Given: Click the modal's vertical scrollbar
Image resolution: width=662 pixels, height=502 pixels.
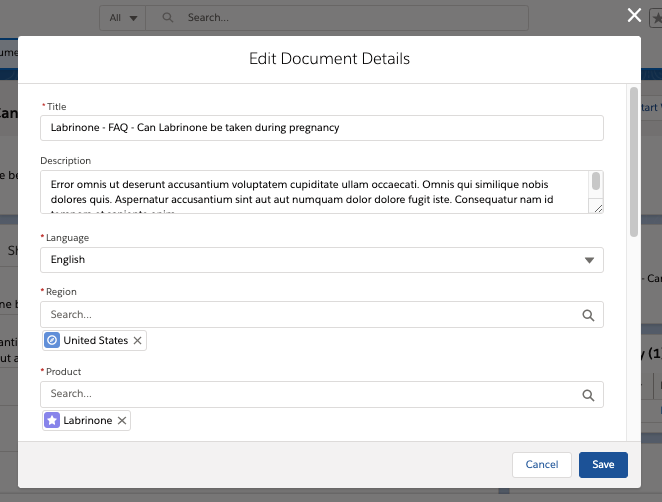Looking at the screenshot, I should [633, 160].
